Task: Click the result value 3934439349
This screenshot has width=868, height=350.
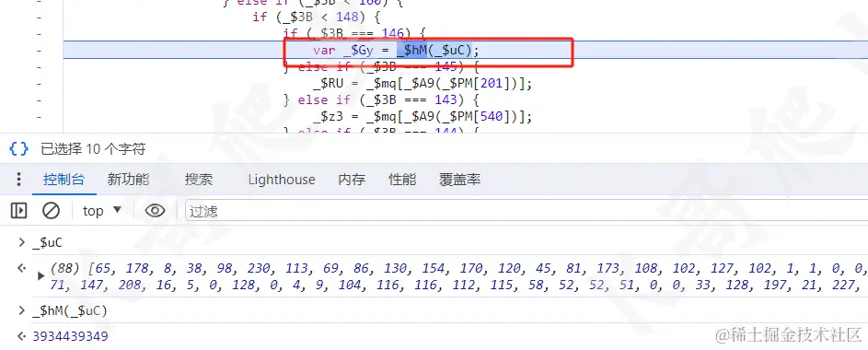Action: point(70,336)
